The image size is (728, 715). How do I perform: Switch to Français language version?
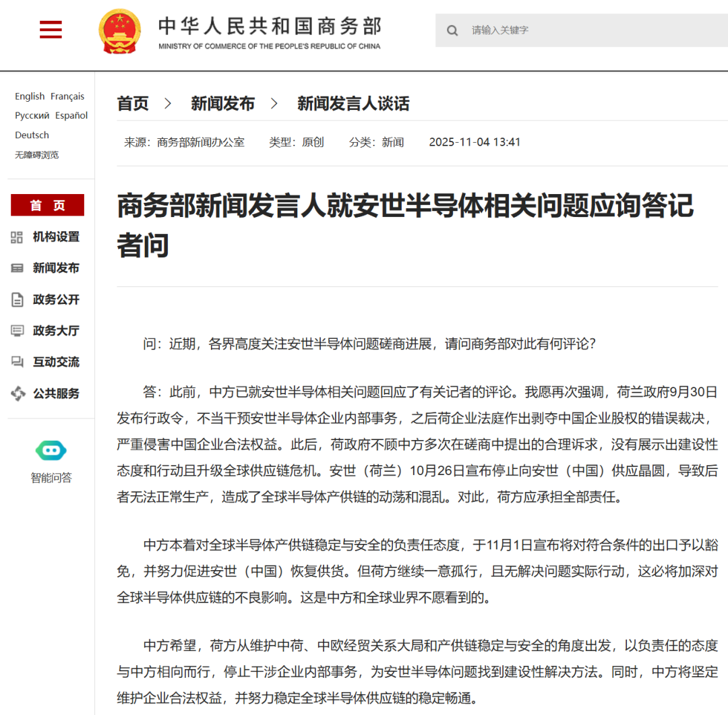67,96
